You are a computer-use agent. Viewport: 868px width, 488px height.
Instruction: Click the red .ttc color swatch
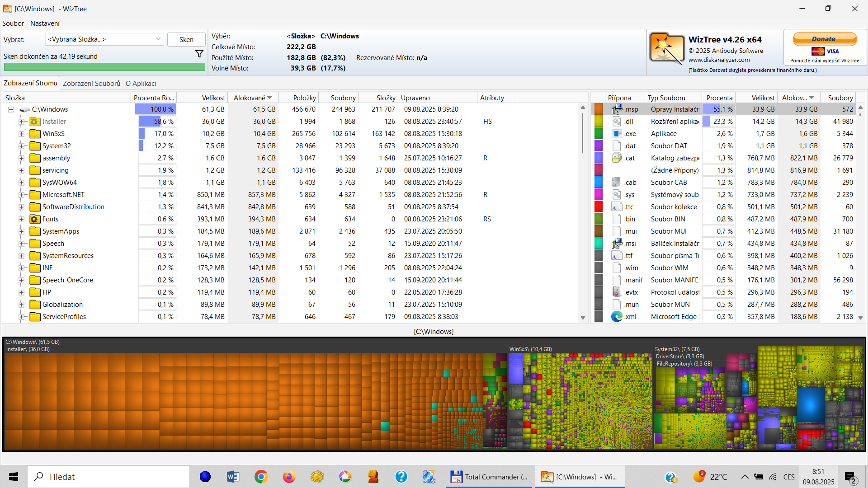click(599, 207)
